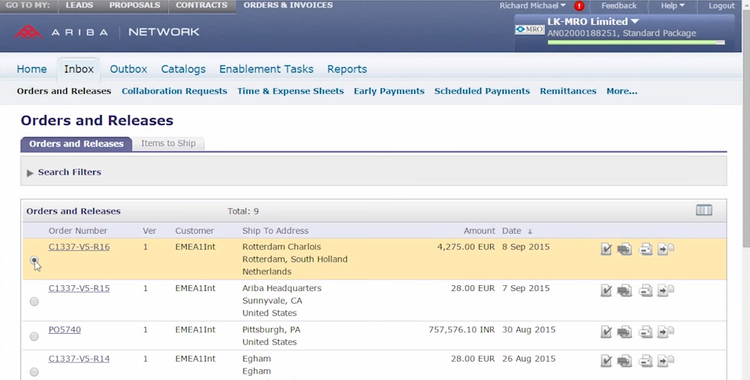The image size is (750, 380).
Task: Click the checkmark confirmation icon for order C1337-V5-R15
Action: coord(606,291)
